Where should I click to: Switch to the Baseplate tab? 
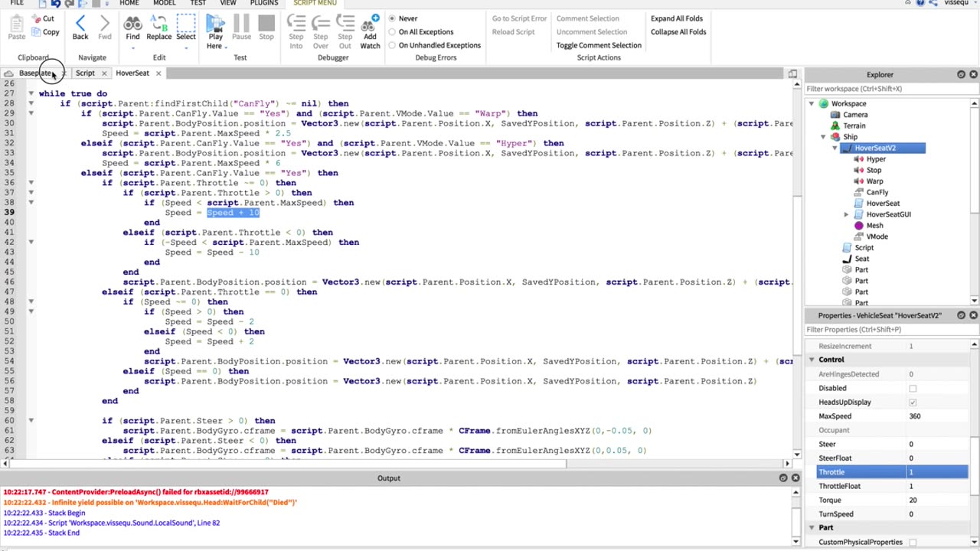36,73
